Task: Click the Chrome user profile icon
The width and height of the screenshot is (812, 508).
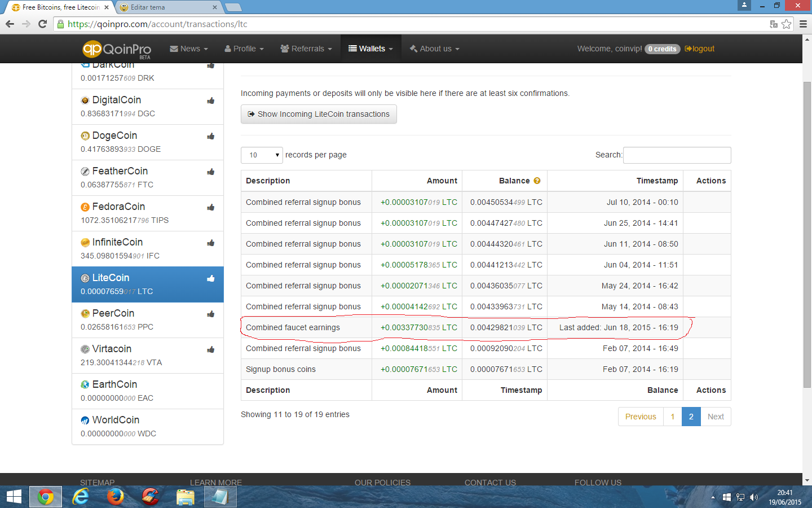Action: [x=744, y=5]
